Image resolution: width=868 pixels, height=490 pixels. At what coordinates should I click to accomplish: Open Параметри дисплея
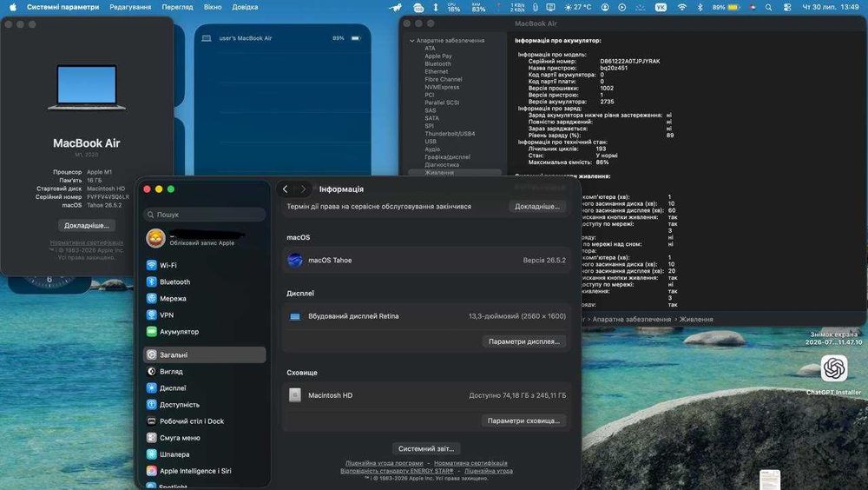click(523, 341)
